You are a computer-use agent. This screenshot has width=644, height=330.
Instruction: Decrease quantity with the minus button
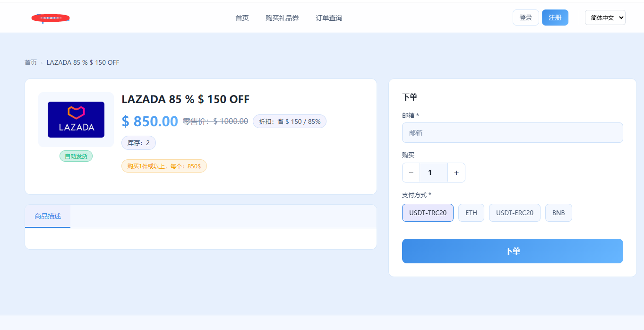click(411, 172)
